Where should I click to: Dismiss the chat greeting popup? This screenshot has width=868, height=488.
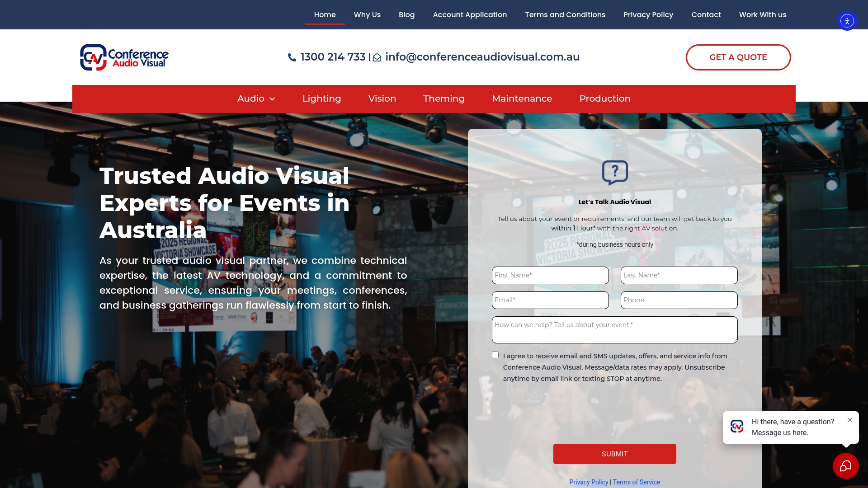click(850, 420)
